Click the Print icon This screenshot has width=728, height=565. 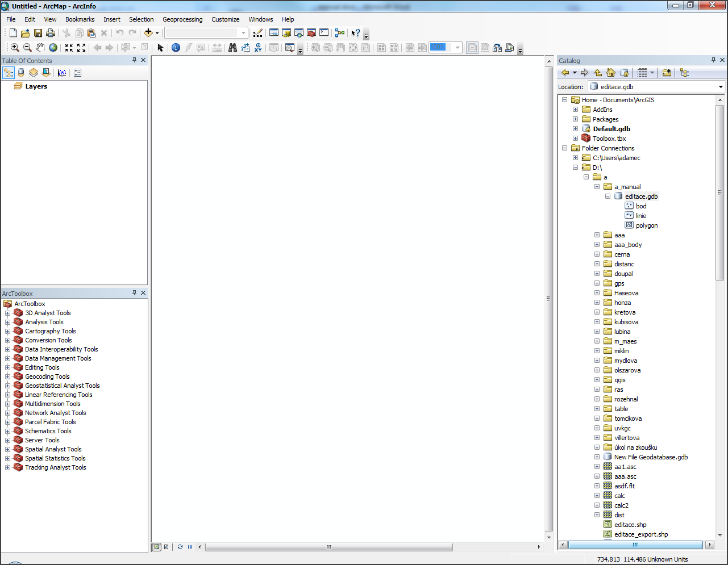pyautogui.click(x=51, y=33)
